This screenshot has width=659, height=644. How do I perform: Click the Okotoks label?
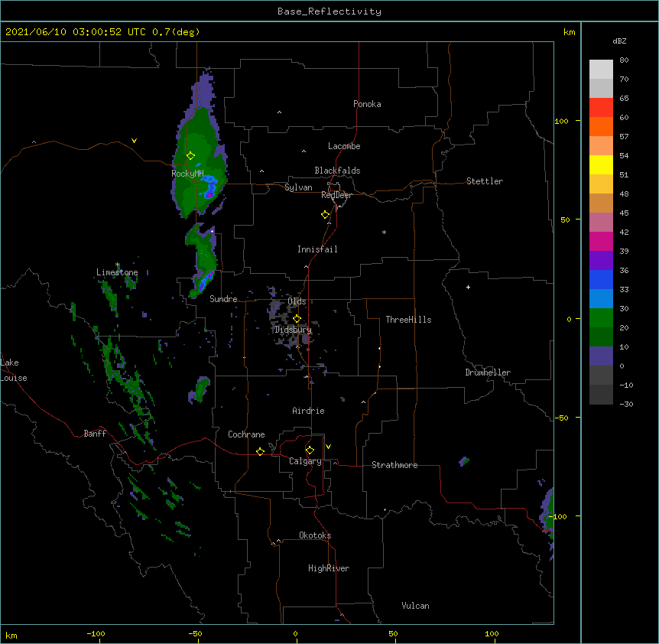coord(315,535)
